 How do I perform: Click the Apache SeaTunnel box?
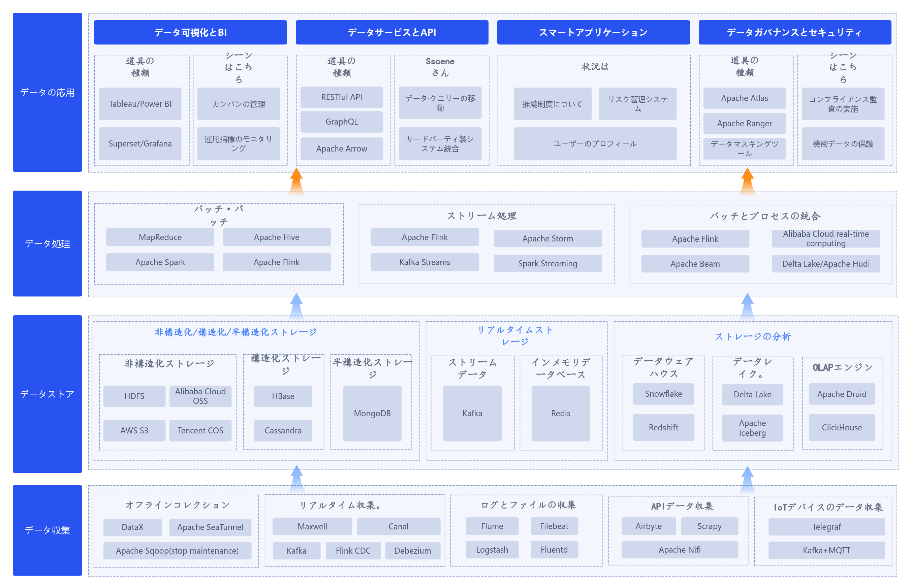pyautogui.click(x=210, y=527)
